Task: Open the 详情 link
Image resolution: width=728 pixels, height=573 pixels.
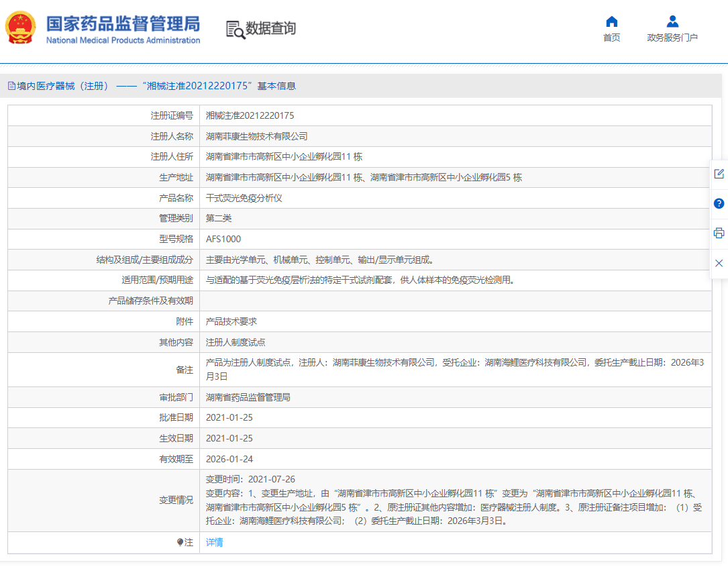Action: coord(214,542)
